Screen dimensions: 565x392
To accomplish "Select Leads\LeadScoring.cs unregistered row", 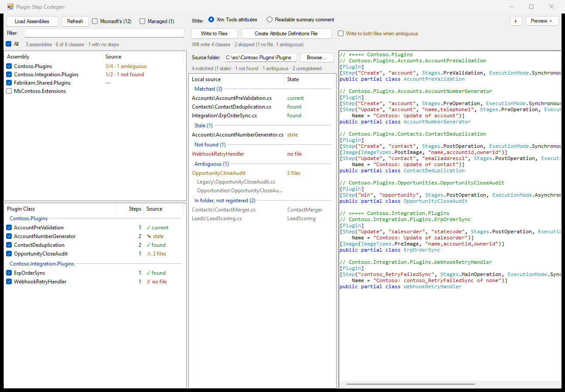I will tap(262, 218).
